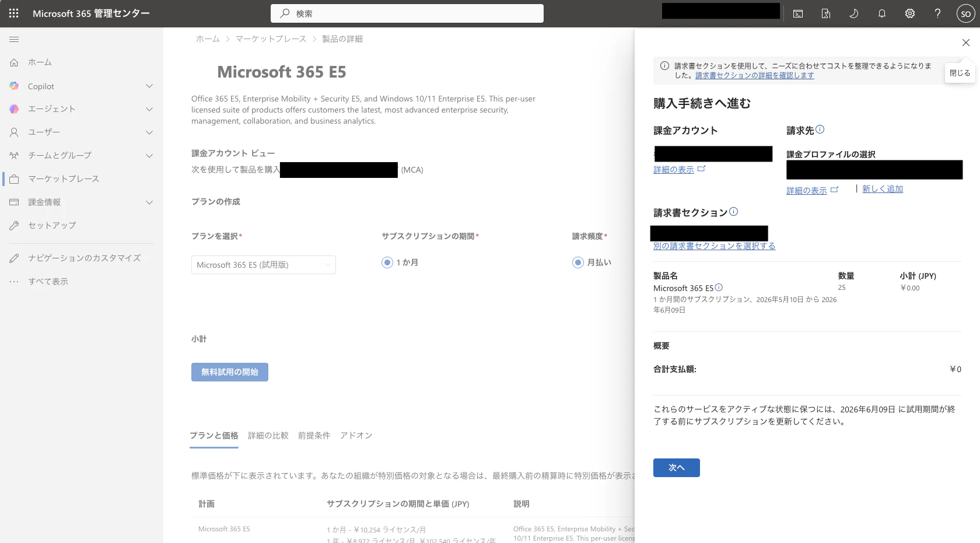Click 詳細の表示 link under 課金プロファイル

pyautogui.click(x=807, y=191)
